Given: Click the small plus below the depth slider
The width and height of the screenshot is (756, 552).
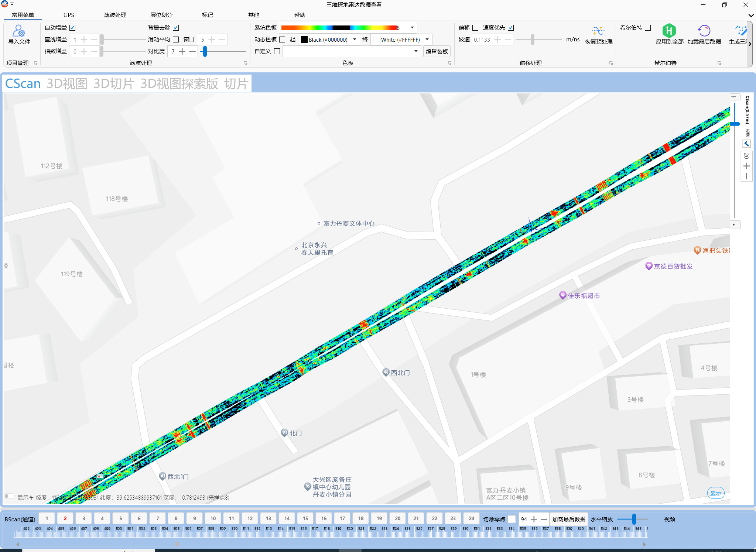Looking at the screenshot, I should [734, 224].
